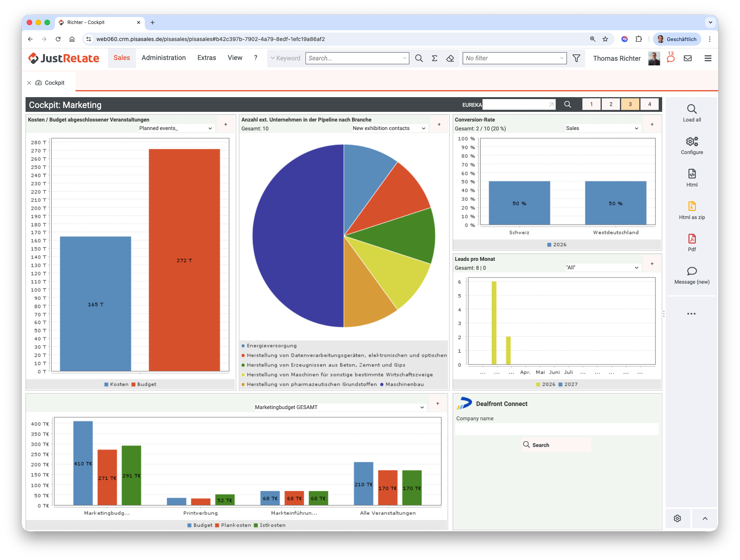Screen dimensions: 740x560
Task: Click the sigma sum icon
Action: click(434, 58)
